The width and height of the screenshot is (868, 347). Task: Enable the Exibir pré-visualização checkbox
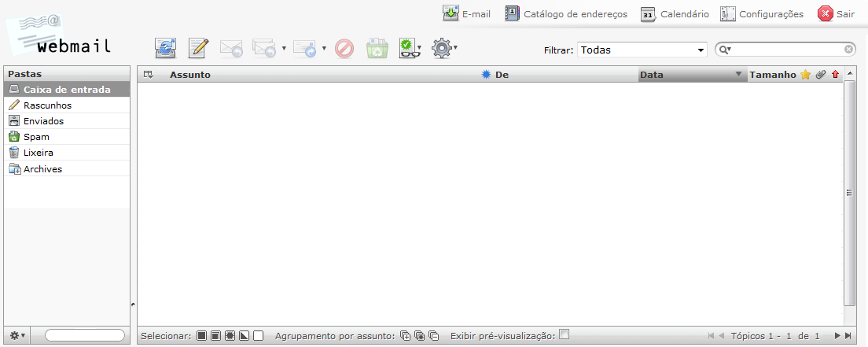(x=564, y=334)
